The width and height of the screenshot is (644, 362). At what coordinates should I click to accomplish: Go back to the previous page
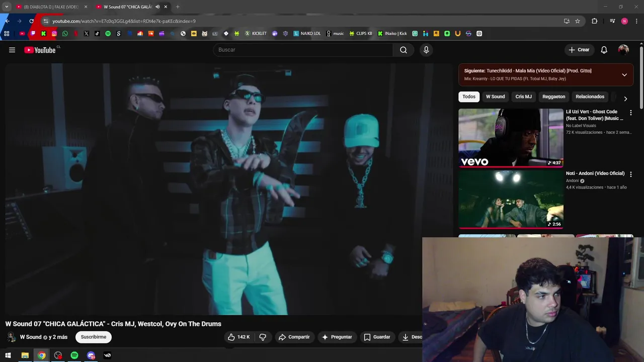7,21
